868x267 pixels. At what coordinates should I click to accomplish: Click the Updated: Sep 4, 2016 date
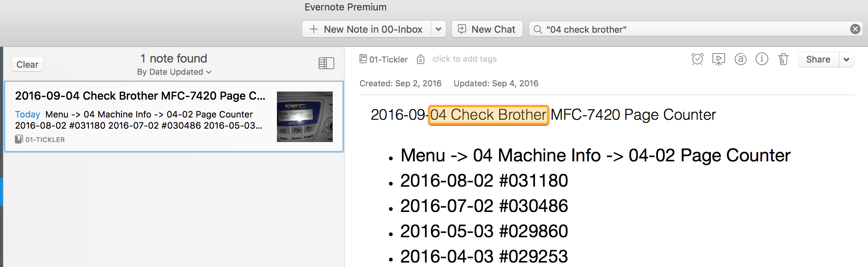click(496, 83)
